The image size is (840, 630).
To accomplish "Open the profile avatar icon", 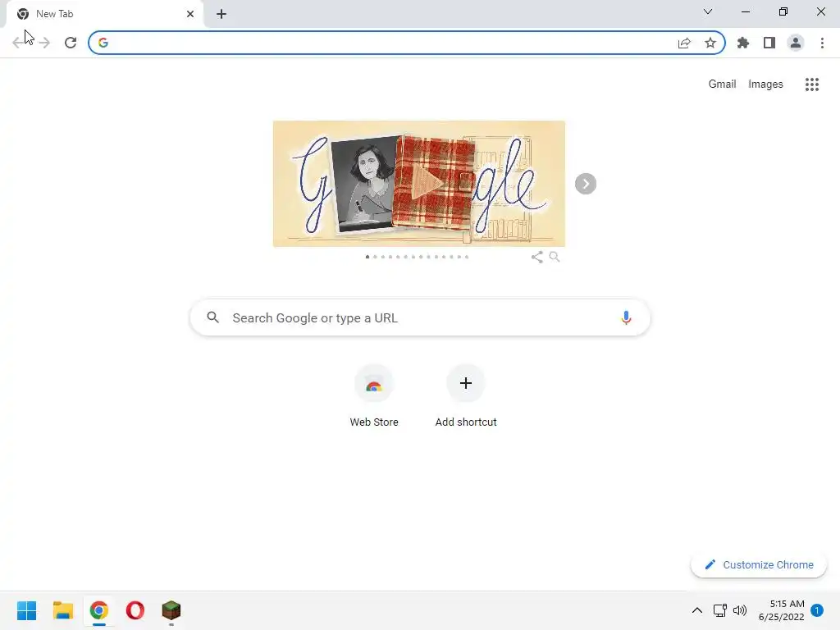I will point(796,43).
